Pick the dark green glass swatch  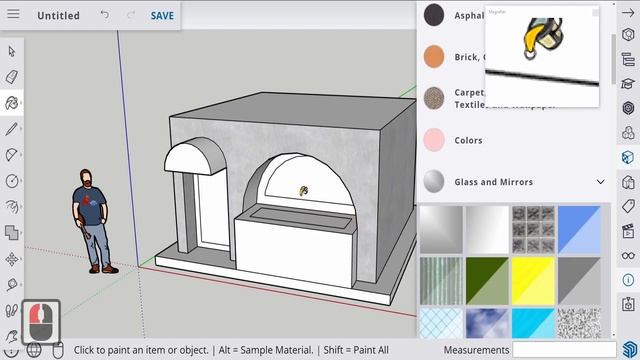(487, 281)
